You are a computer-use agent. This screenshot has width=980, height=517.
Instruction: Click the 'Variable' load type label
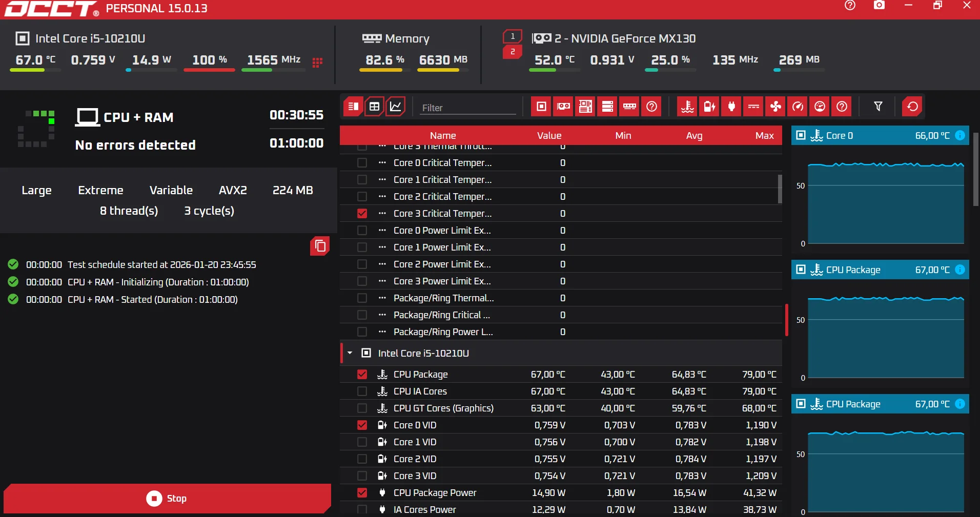pos(171,190)
